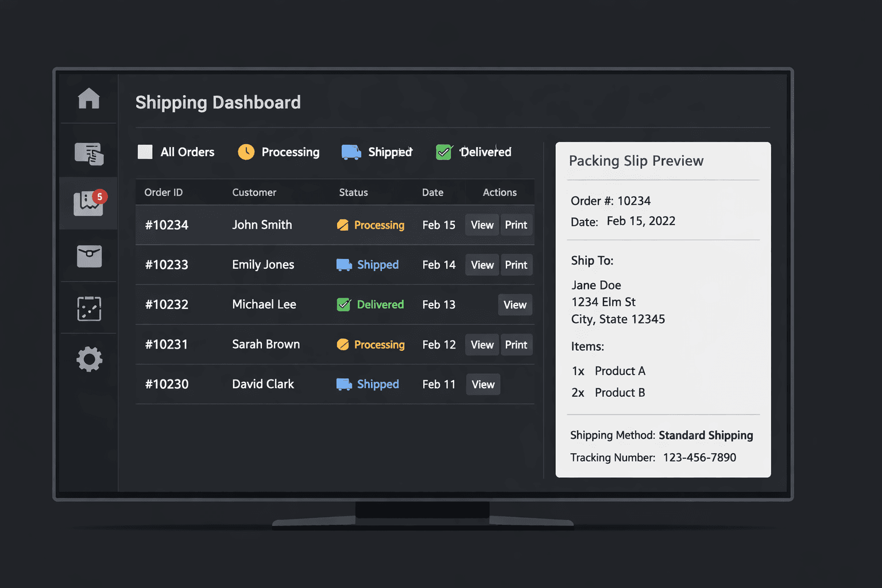Open the orders inbox with badge 5

[88, 203]
